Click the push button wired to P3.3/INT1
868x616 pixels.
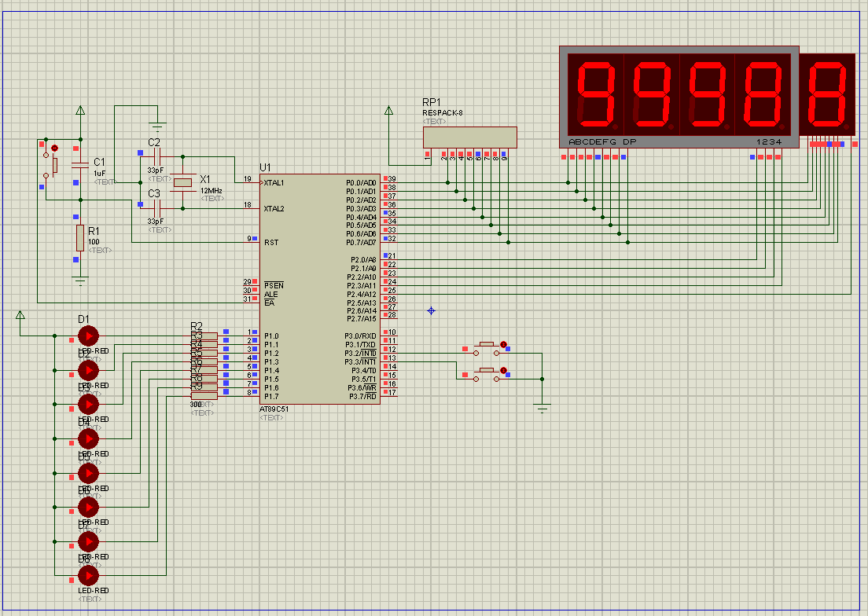click(486, 374)
